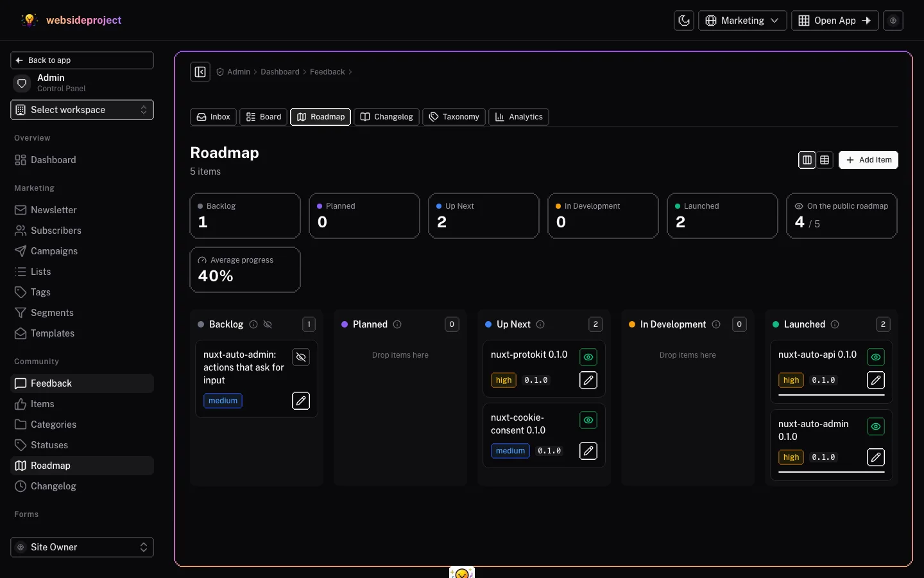Click the Dashboard breadcrumb link

[x=280, y=72]
